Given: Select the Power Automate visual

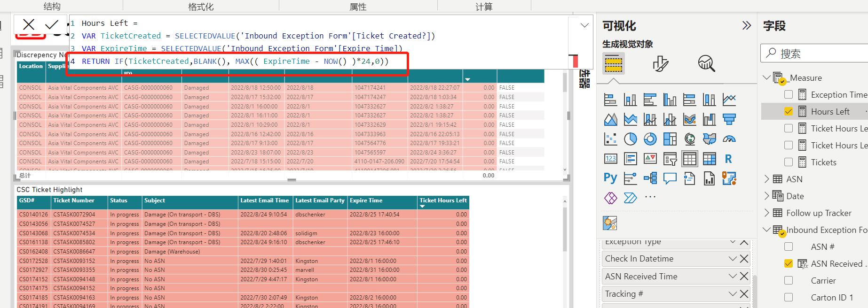Looking at the screenshot, I should pos(631,198).
